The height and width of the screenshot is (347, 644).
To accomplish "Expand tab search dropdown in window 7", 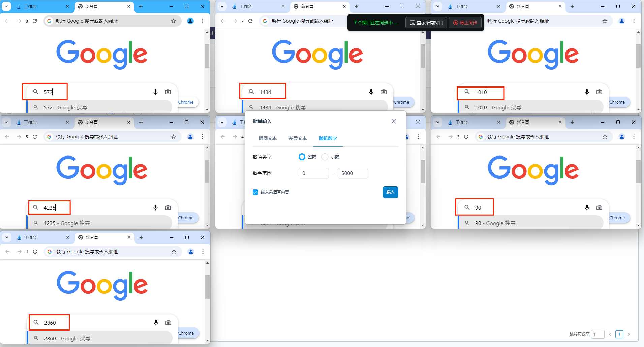I will tap(222, 6).
